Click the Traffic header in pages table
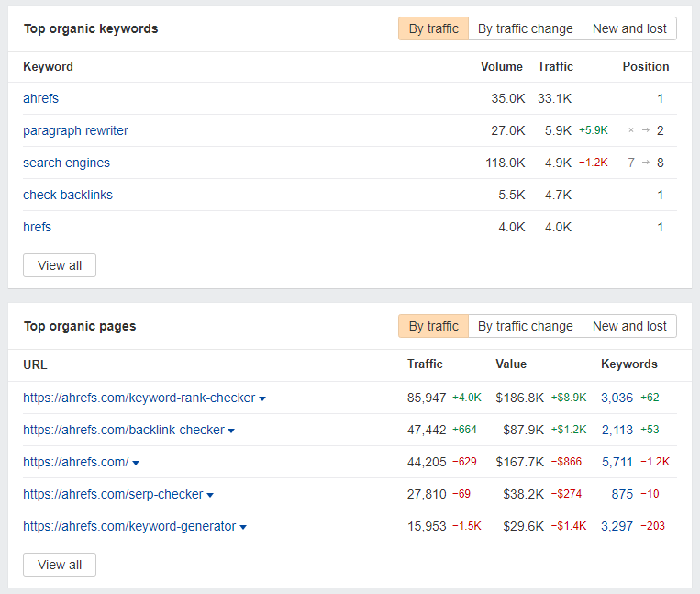This screenshot has width=700, height=594. [x=425, y=364]
